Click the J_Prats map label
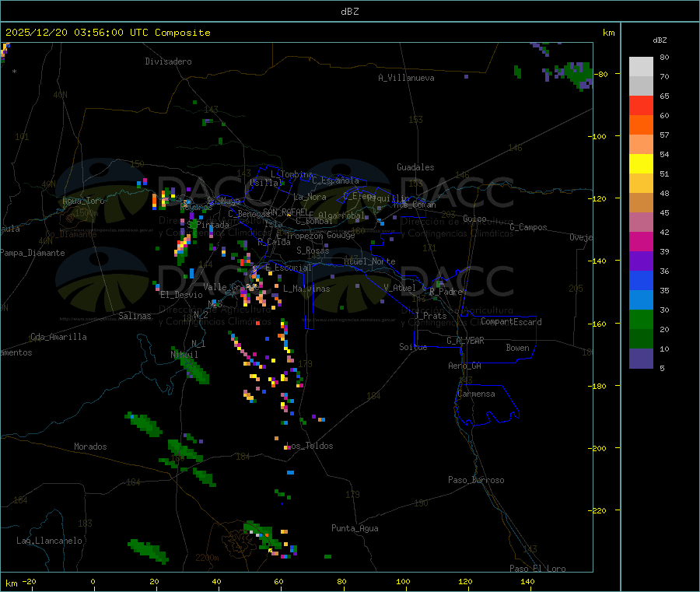700x592 pixels. (430, 315)
